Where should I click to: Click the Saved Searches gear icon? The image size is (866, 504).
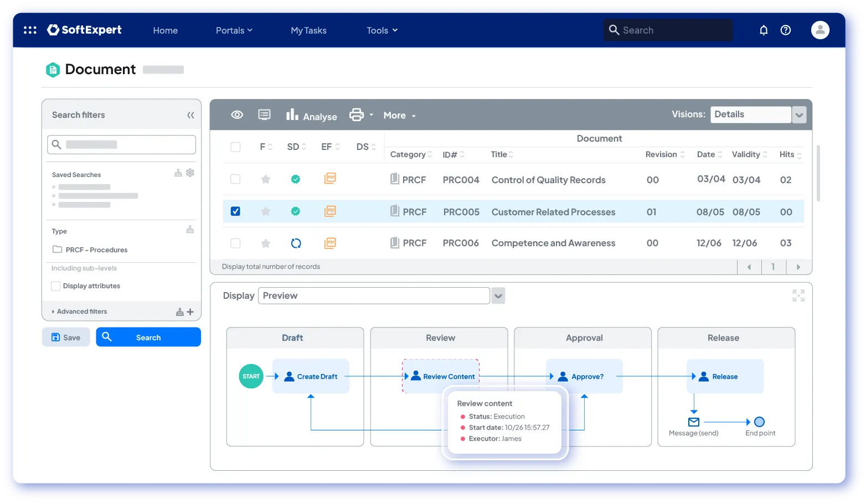click(190, 173)
